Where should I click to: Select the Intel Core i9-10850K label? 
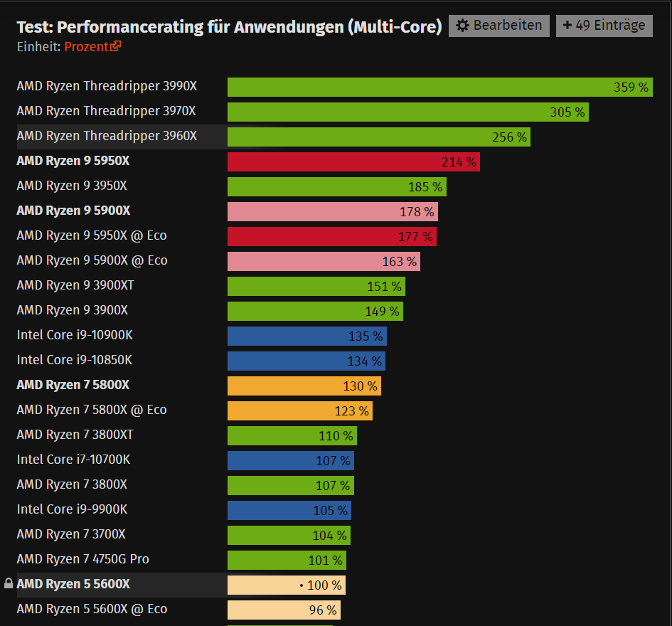[75, 360]
